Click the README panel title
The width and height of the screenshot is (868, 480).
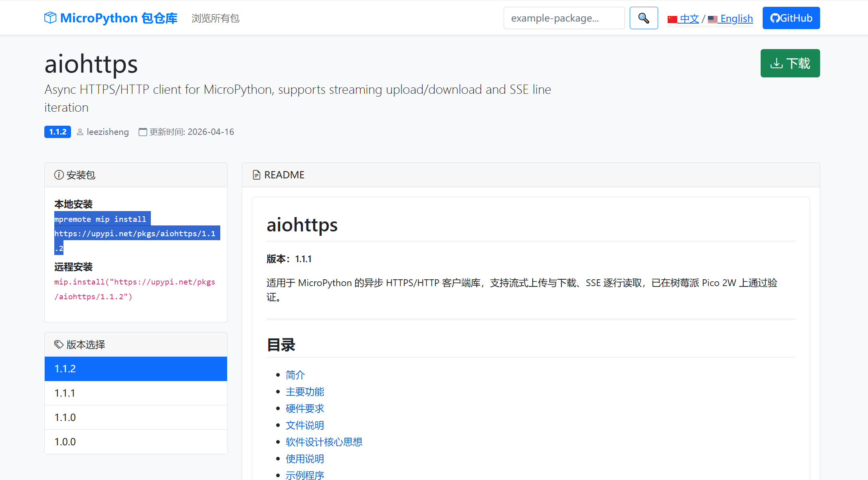click(284, 175)
